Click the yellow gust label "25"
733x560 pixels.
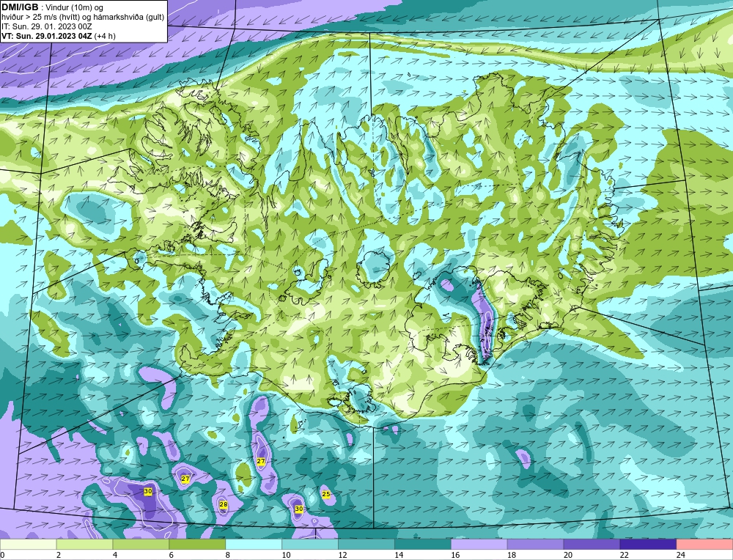coord(326,494)
